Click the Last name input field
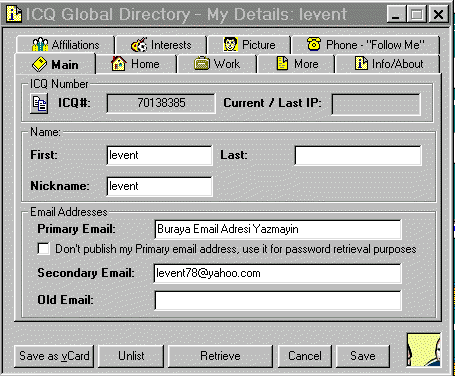This screenshot has width=455, height=376. coord(358,155)
